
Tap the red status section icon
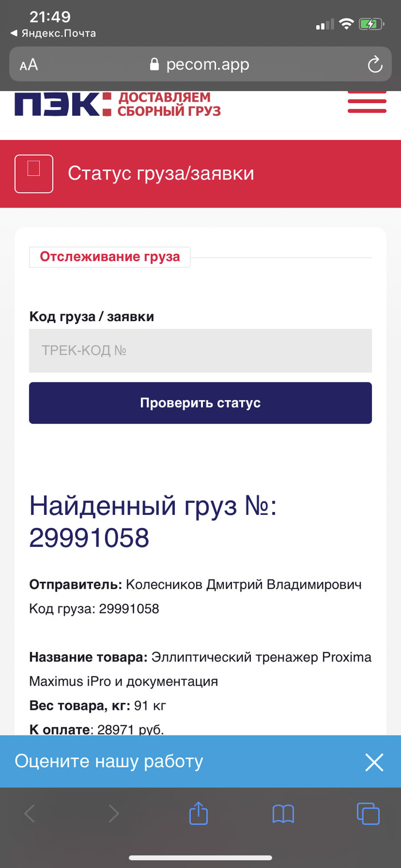[x=34, y=174]
